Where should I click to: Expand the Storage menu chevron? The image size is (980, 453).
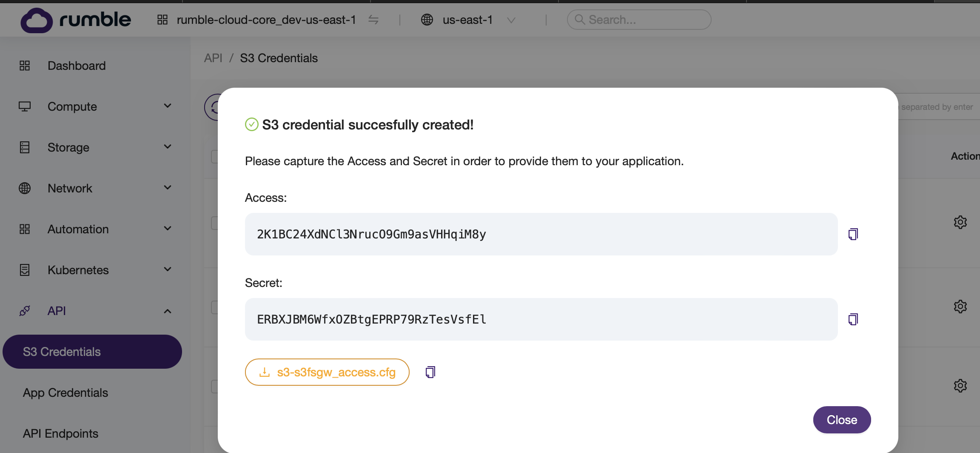pyautogui.click(x=168, y=147)
